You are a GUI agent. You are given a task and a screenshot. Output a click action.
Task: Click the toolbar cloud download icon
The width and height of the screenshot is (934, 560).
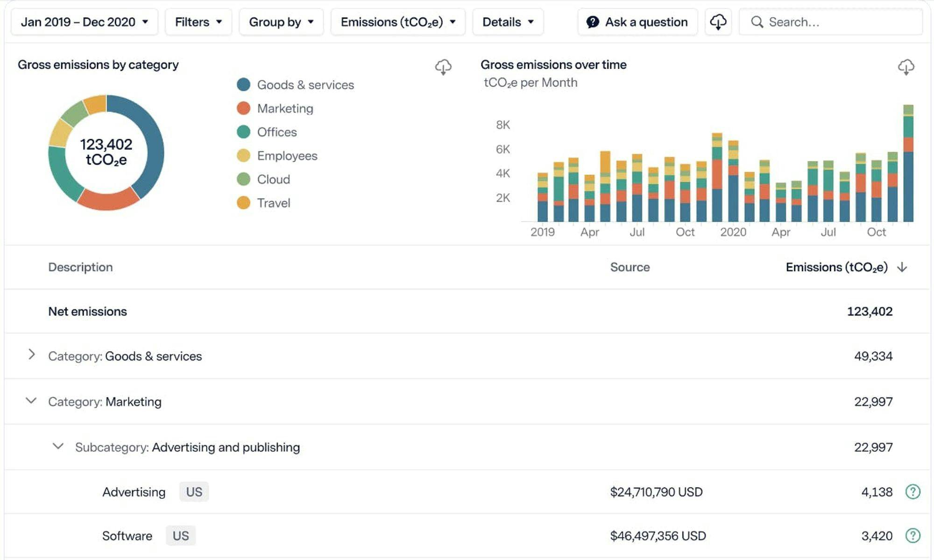718,21
